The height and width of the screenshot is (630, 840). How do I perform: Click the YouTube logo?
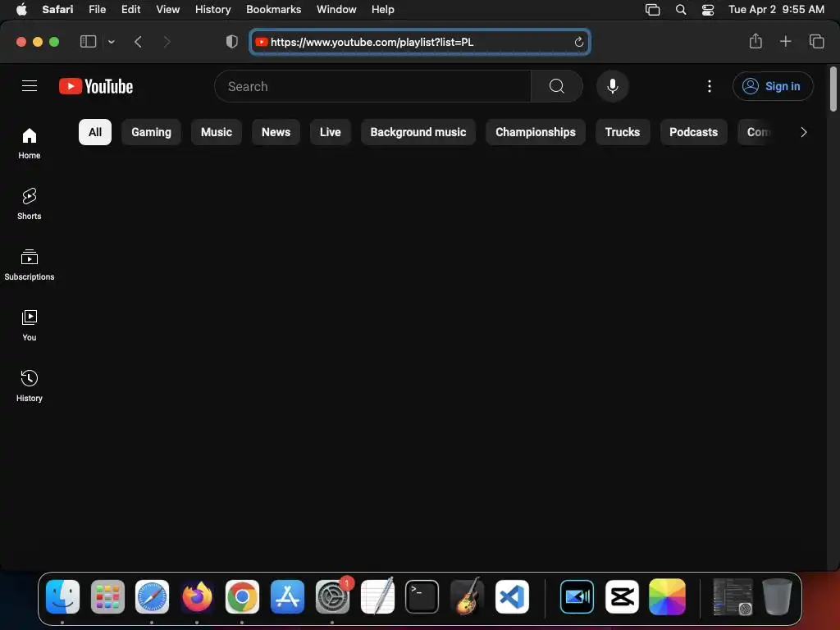pyautogui.click(x=96, y=86)
